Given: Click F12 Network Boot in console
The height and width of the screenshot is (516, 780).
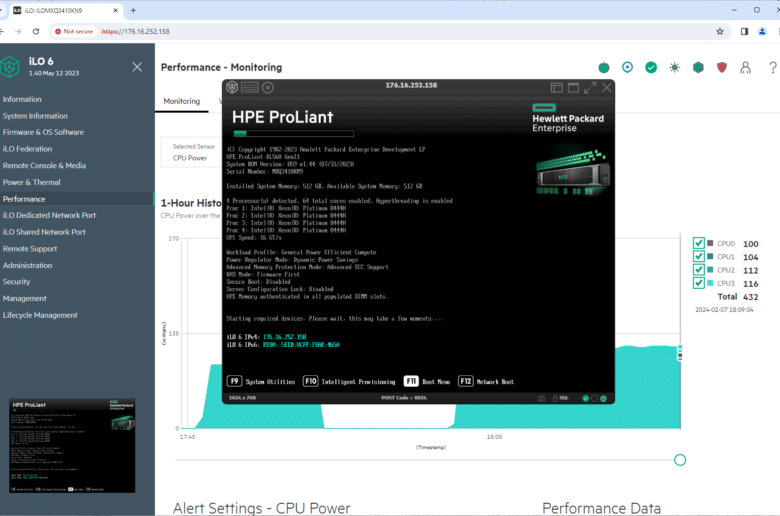Looking at the screenshot, I should coord(486,382).
